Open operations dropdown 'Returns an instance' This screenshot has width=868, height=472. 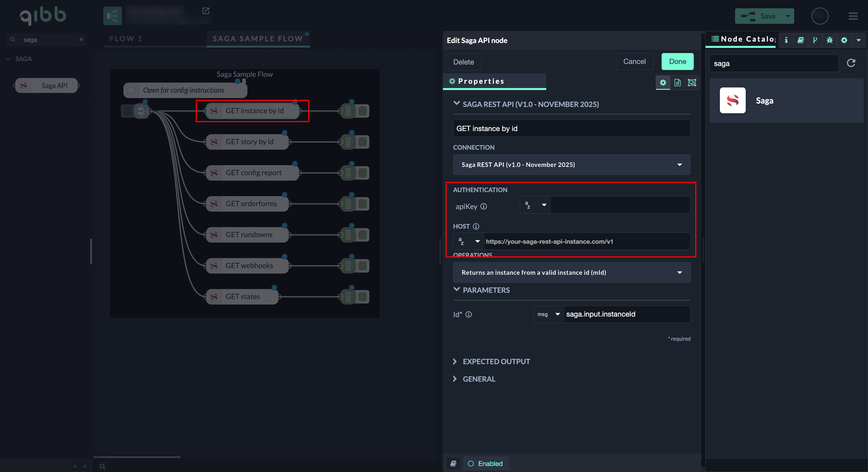pyautogui.click(x=571, y=272)
